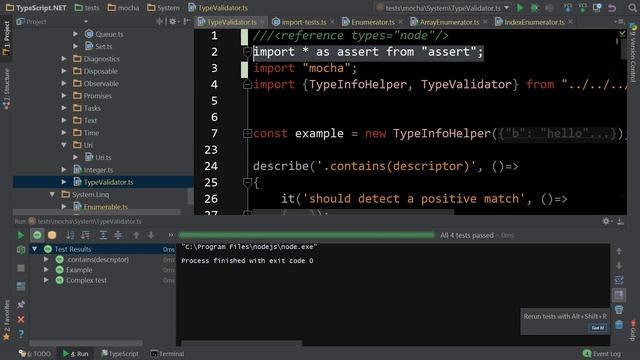The image size is (640, 360).
Task: Expand the Promises folder
Action: click(x=64, y=96)
